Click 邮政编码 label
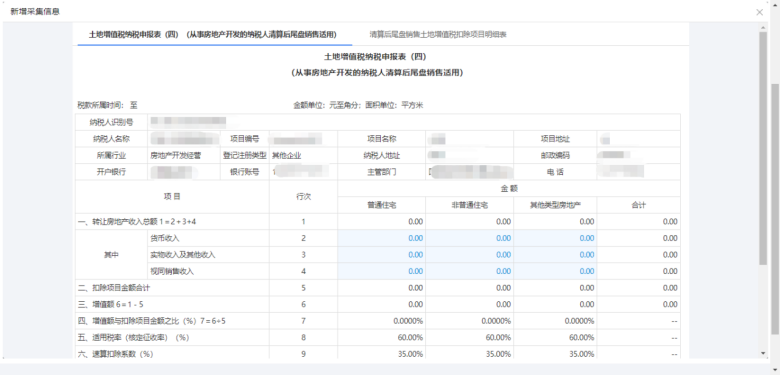 tap(555, 155)
